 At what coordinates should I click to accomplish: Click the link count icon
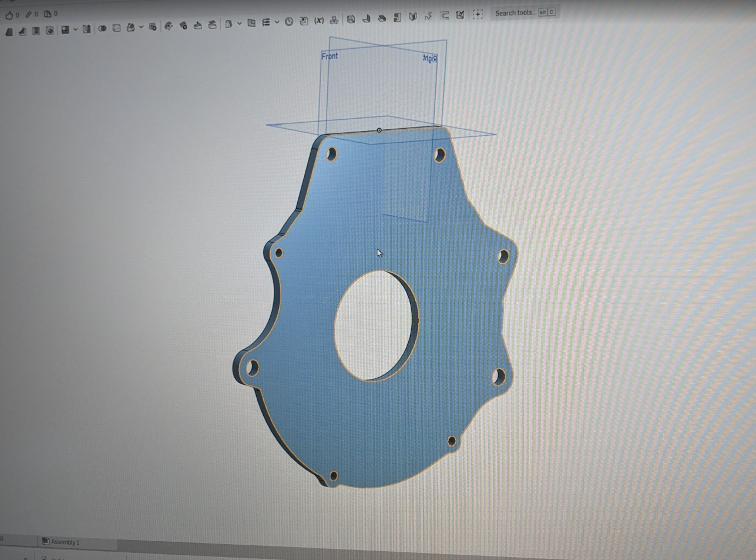pyautogui.click(x=28, y=14)
